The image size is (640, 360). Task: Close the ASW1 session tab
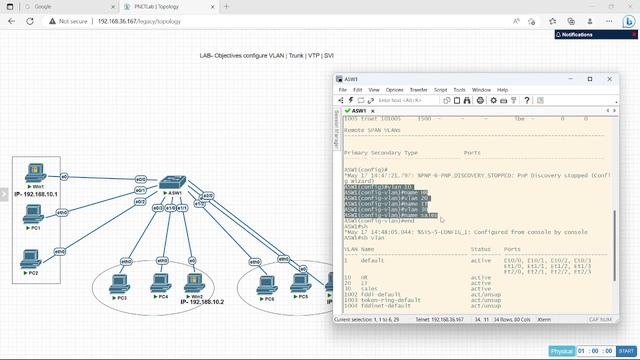(373, 111)
